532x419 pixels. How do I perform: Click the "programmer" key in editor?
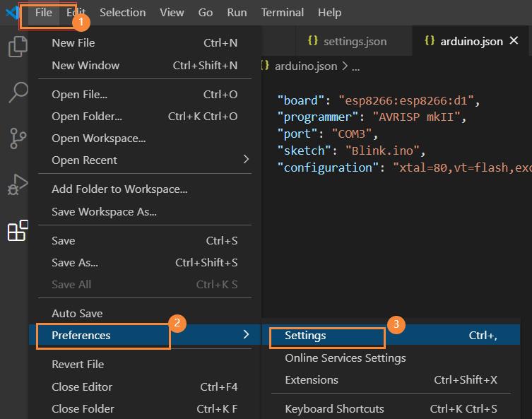point(318,117)
